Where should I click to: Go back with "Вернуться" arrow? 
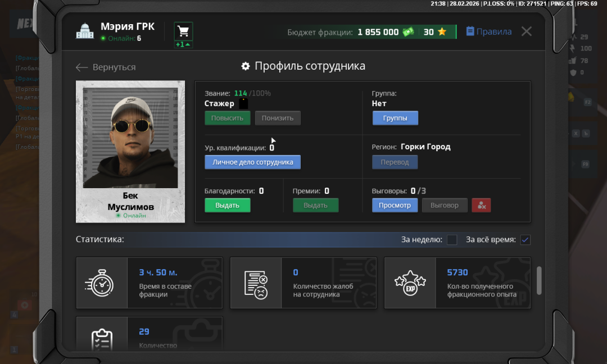click(106, 67)
